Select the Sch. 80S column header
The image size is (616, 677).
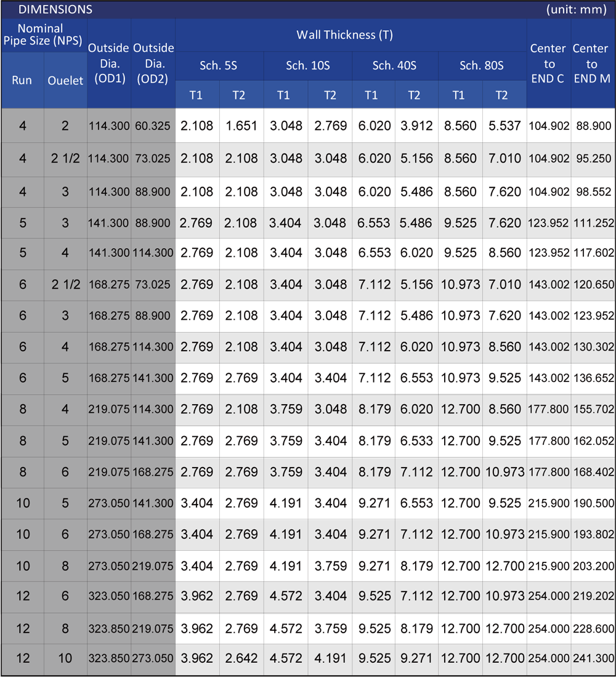point(482,65)
